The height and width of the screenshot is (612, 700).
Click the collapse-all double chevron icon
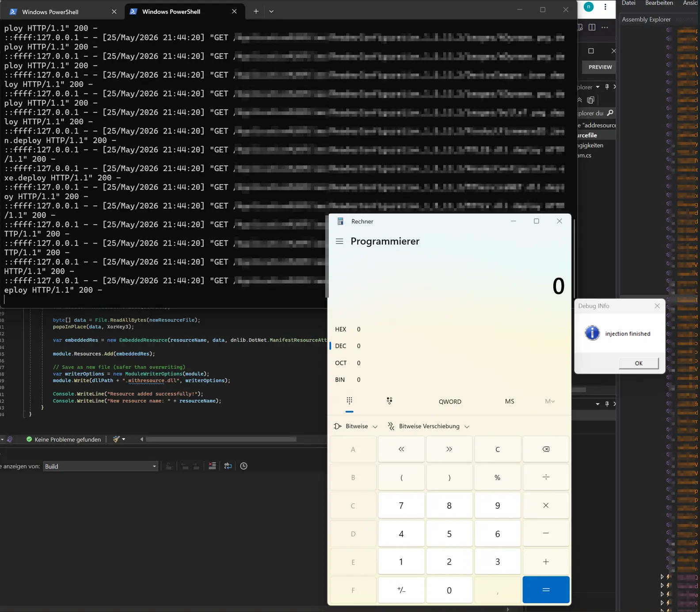tap(580, 100)
